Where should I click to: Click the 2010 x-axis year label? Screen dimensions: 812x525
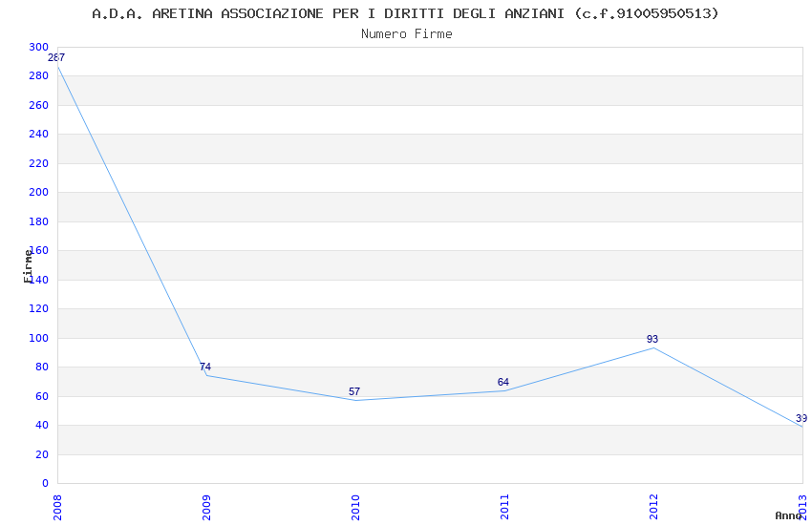(355, 506)
